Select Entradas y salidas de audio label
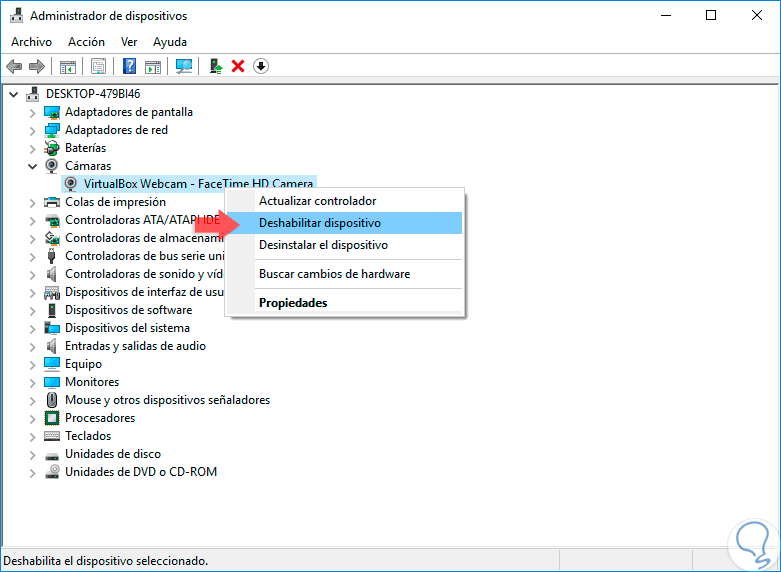 pyautogui.click(x=135, y=346)
